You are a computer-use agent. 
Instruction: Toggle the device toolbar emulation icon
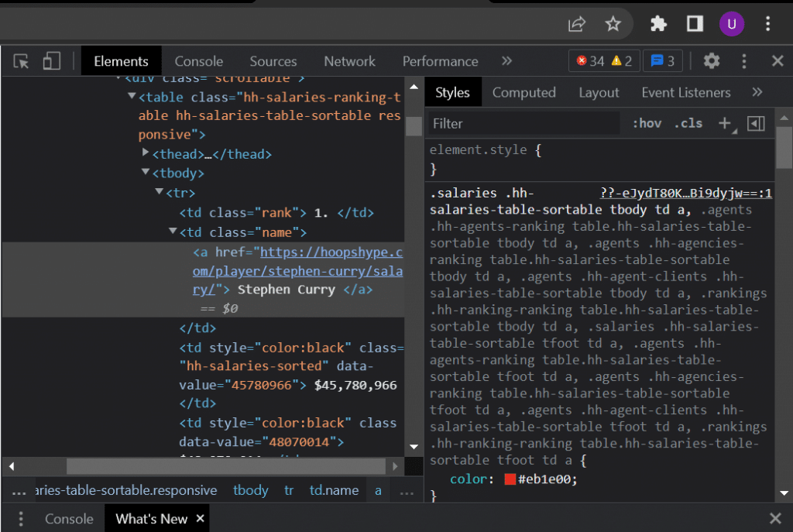click(x=51, y=60)
